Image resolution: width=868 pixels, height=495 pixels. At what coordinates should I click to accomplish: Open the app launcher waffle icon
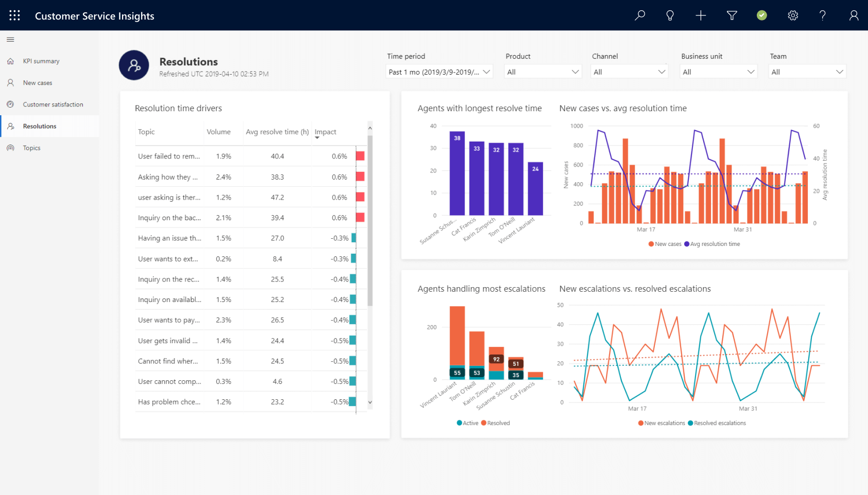pyautogui.click(x=14, y=15)
